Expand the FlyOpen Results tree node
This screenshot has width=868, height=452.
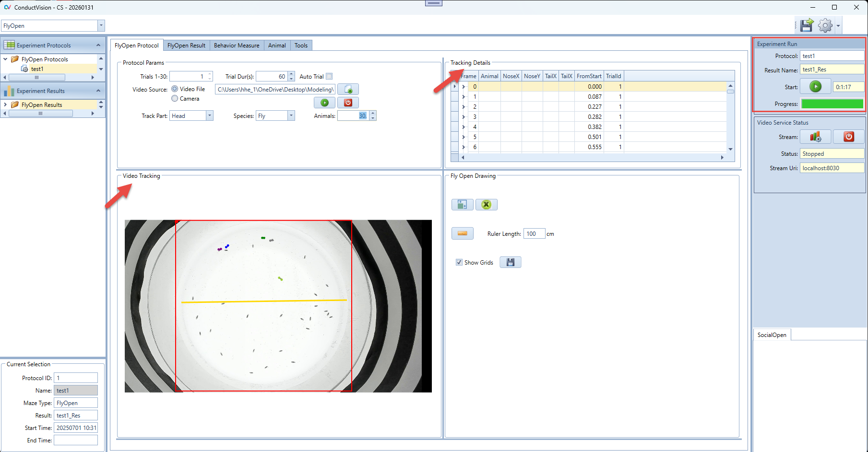click(5, 105)
